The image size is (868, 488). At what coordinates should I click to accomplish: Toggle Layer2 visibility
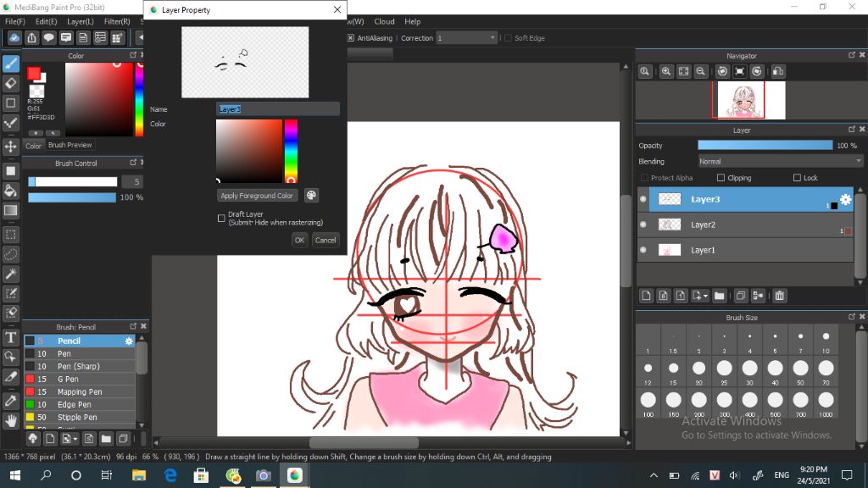coord(643,225)
